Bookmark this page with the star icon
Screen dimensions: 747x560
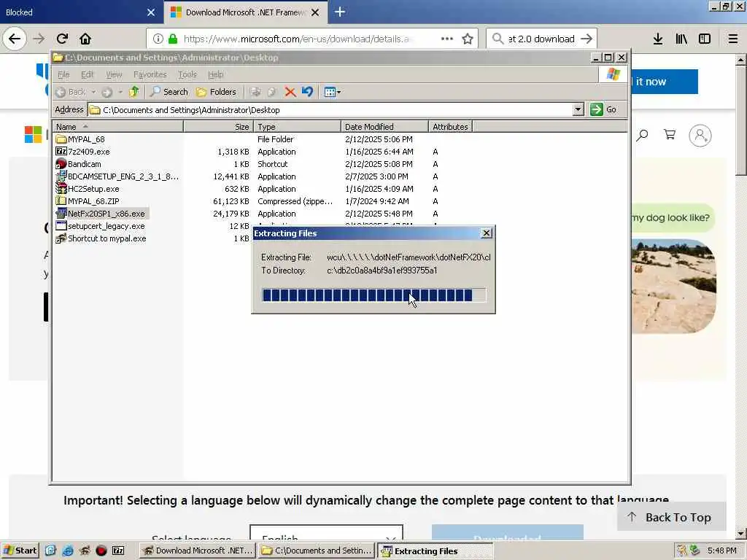[468, 39]
